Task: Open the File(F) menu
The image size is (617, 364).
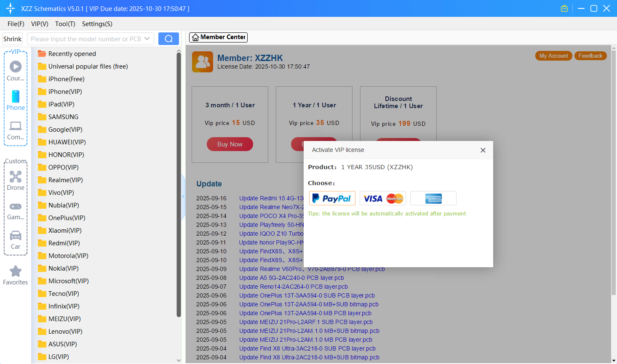Action: click(16, 24)
